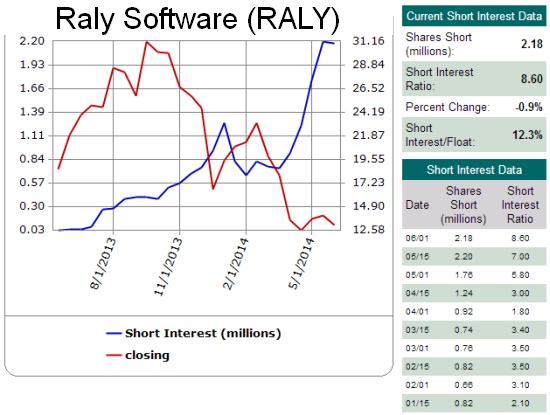Click the 31.16 right axis label

pyautogui.click(x=369, y=41)
